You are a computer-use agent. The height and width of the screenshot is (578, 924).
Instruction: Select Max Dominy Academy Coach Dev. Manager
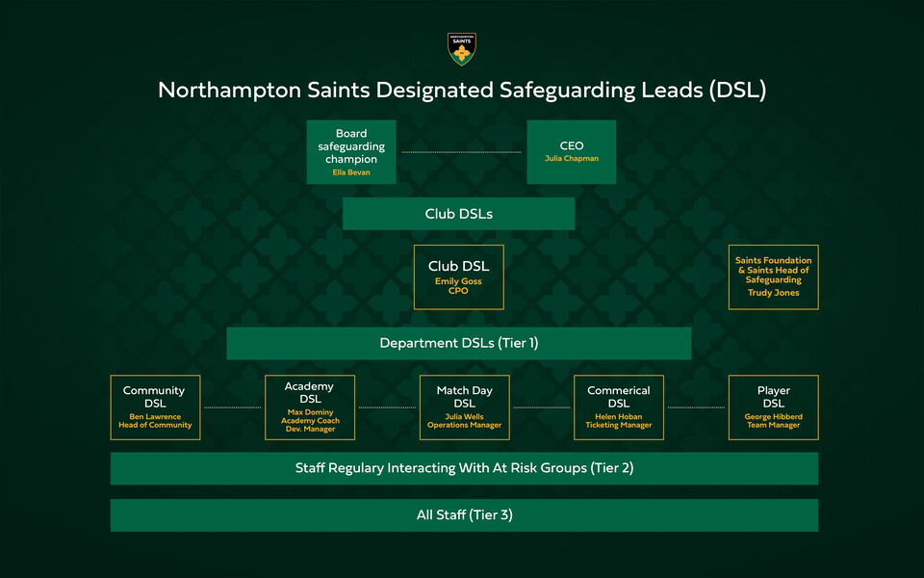coord(310,421)
